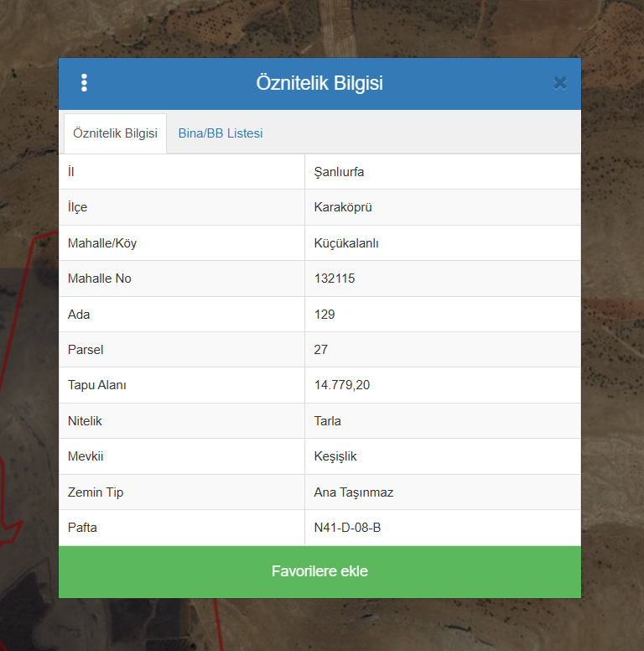Image resolution: width=644 pixels, height=651 pixels.
Task: Click the Parsel value 27
Action: [x=321, y=350]
